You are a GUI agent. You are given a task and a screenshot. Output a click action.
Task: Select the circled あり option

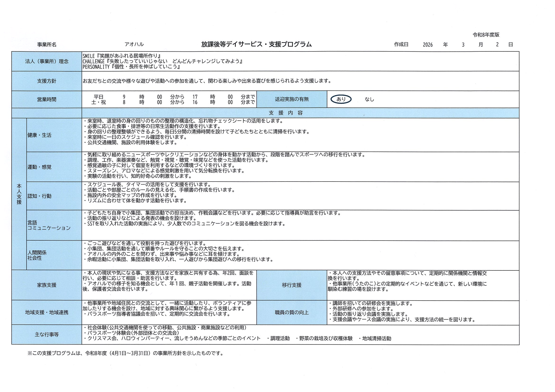(341, 99)
